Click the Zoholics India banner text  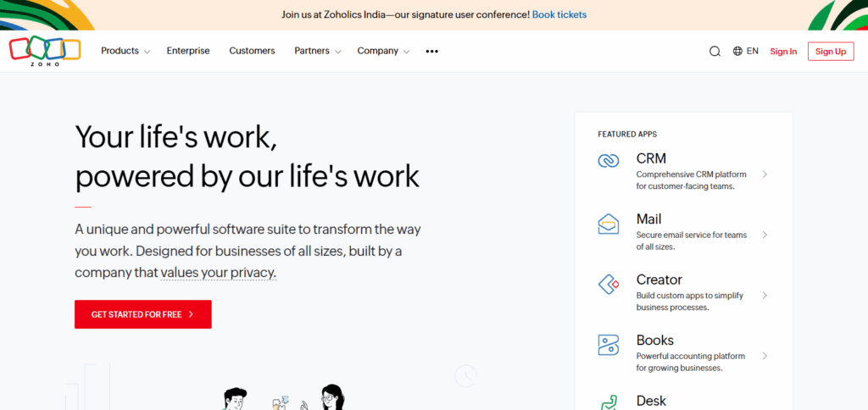406,15
